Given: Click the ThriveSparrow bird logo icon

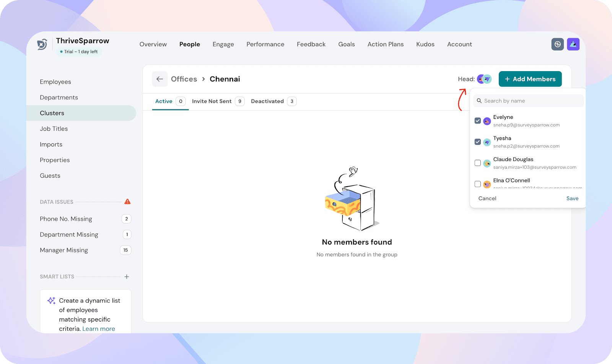Looking at the screenshot, I should coord(42,45).
